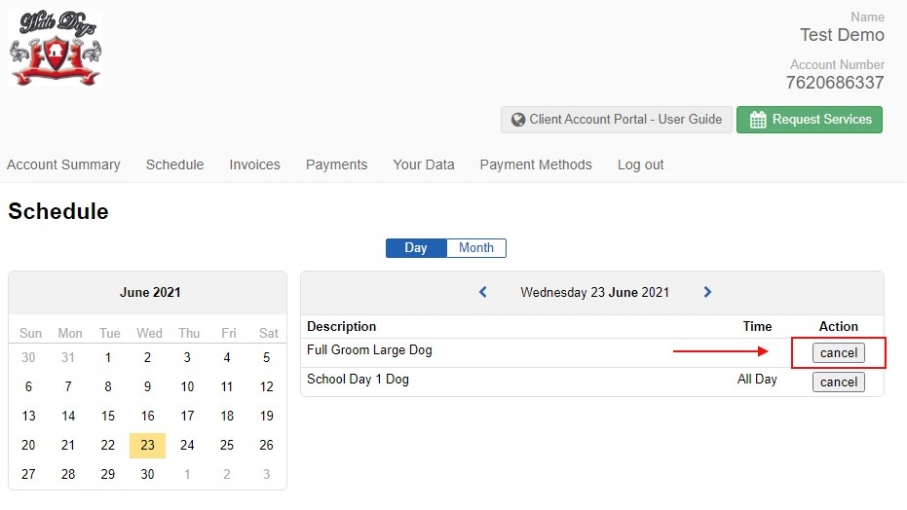907x510 pixels.
Task: Select June 30 in the last calendar row
Action: click(x=148, y=474)
